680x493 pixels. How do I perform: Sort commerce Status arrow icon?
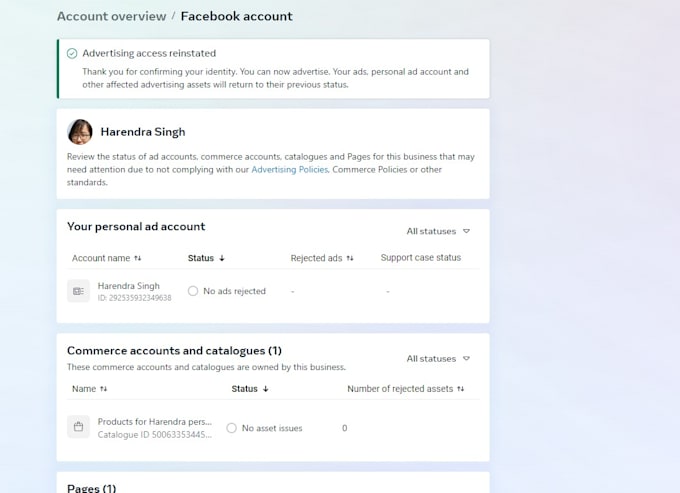tap(265, 389)
